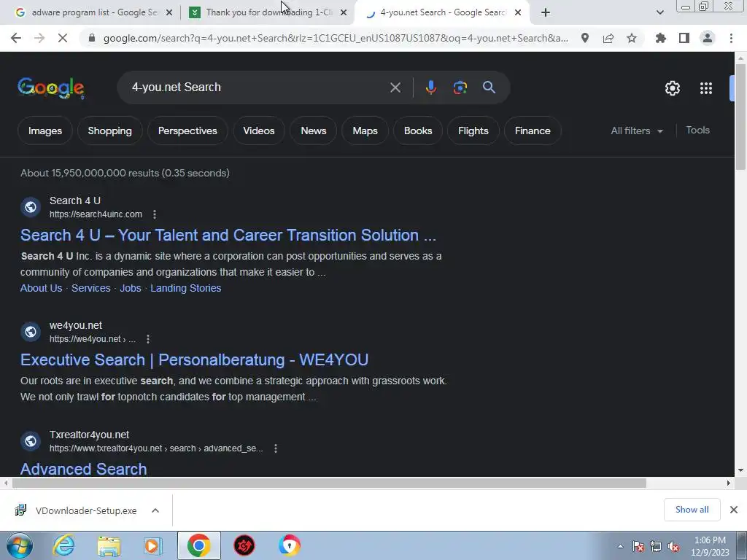Clear the search box text

[x=395, y=87]
